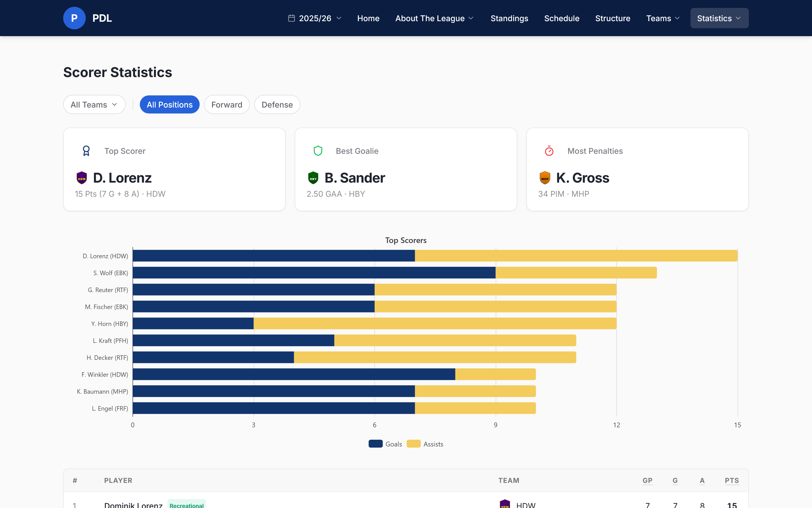Click the Y. Horn (HBY) goals bar

pos(193,323)
